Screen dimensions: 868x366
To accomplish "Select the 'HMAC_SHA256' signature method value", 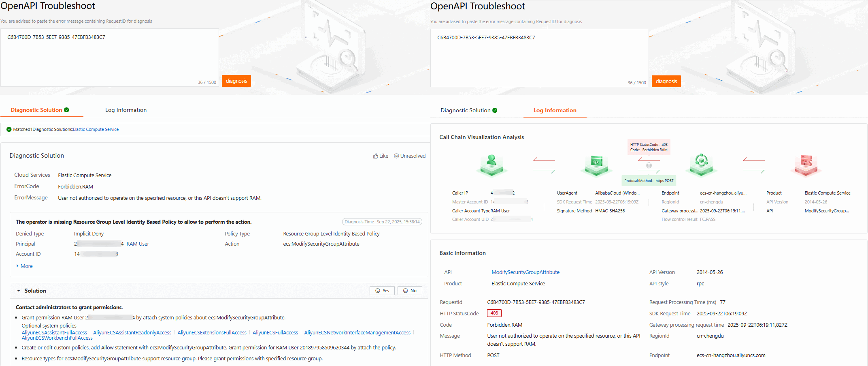I will click(610, 211).
